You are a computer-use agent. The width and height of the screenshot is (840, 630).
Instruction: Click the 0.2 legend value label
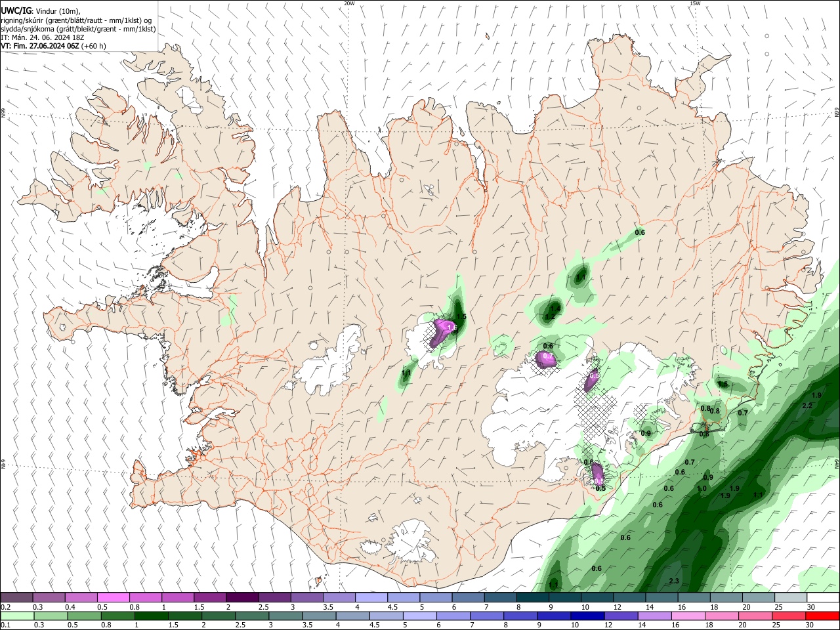pyautogui.click(x=6, y=607)
